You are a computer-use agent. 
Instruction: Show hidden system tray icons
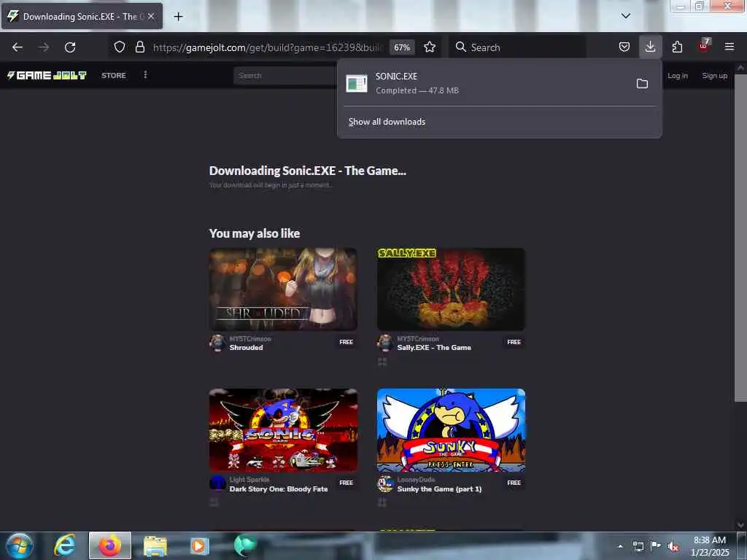click(620, 546)
